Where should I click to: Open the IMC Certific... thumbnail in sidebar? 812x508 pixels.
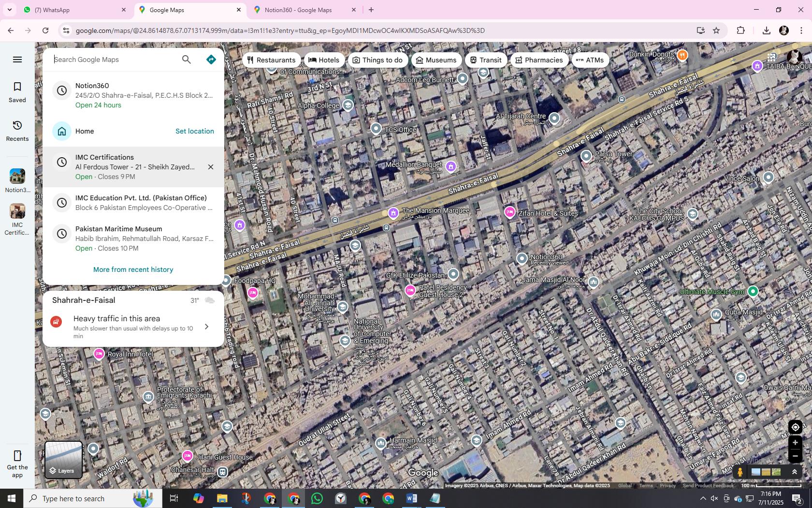tap(17, 211)
